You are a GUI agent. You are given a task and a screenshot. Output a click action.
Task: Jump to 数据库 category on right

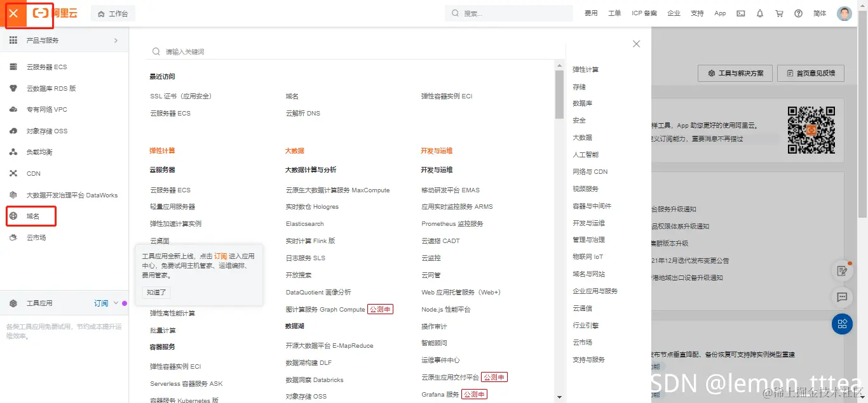pos(582,103)
